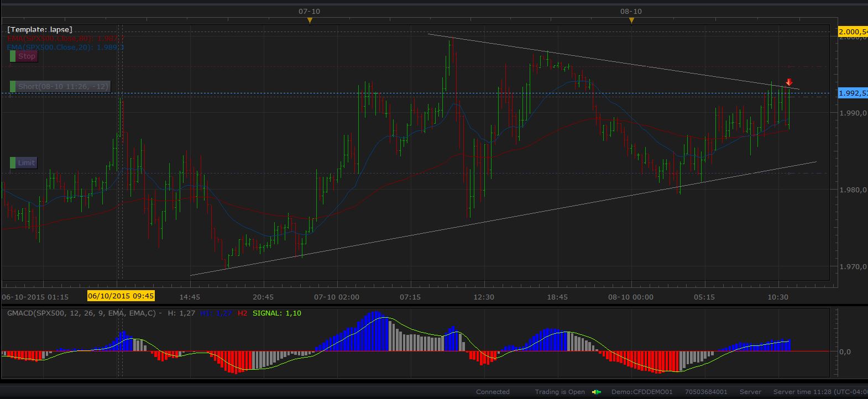Click the 'Trading is Open' status text
The image size is (868, 399).
tap(560, 392)
